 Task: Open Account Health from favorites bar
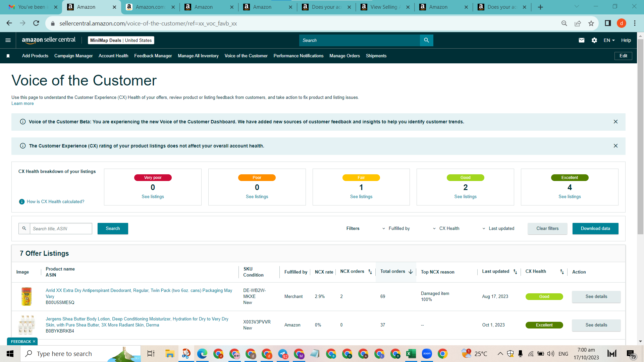(113, 56)
